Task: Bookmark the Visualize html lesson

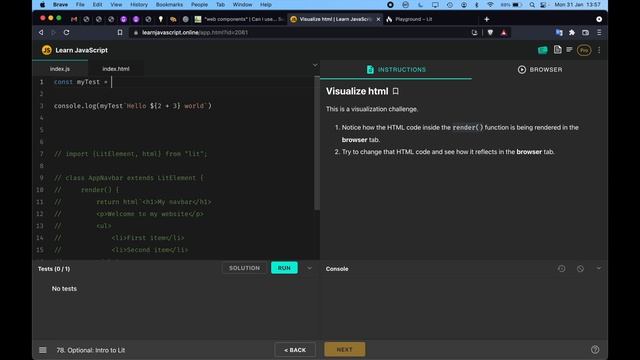Action: [396, 91]
